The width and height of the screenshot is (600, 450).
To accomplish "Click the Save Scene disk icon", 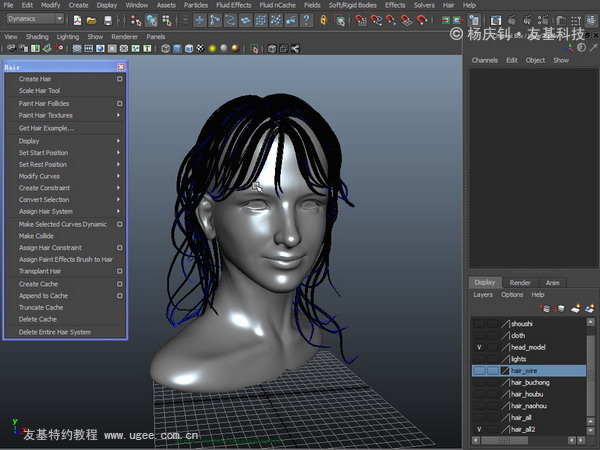I will coord(108,20).
